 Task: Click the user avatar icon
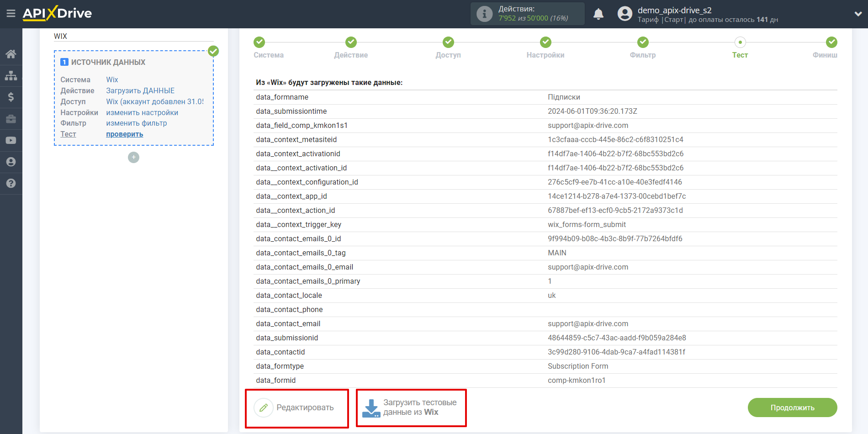tap(625, 14)
